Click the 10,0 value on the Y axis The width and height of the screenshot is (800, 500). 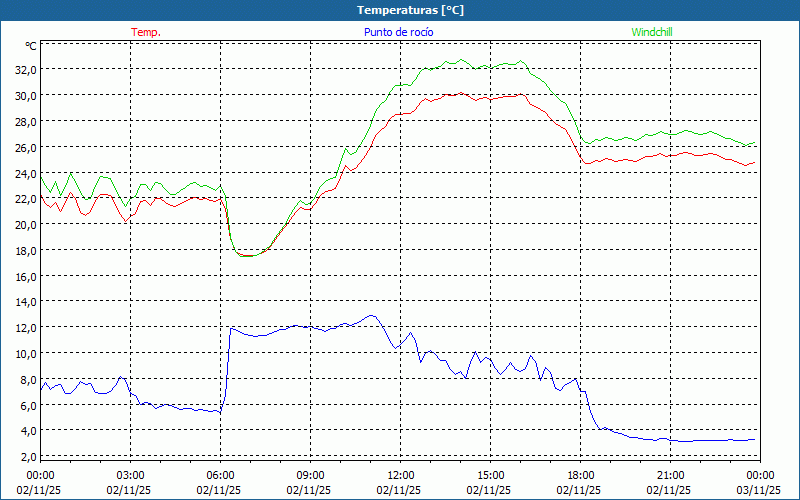click(25, 353)
